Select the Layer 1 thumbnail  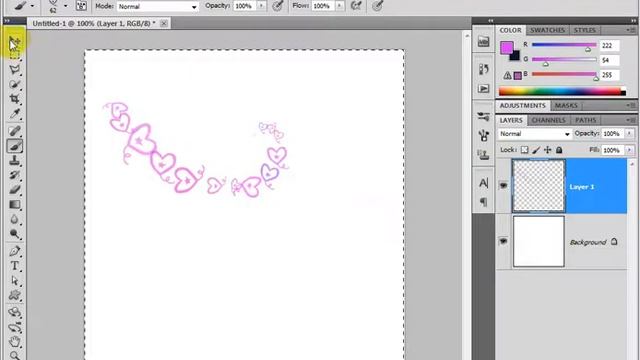(539, 186)
